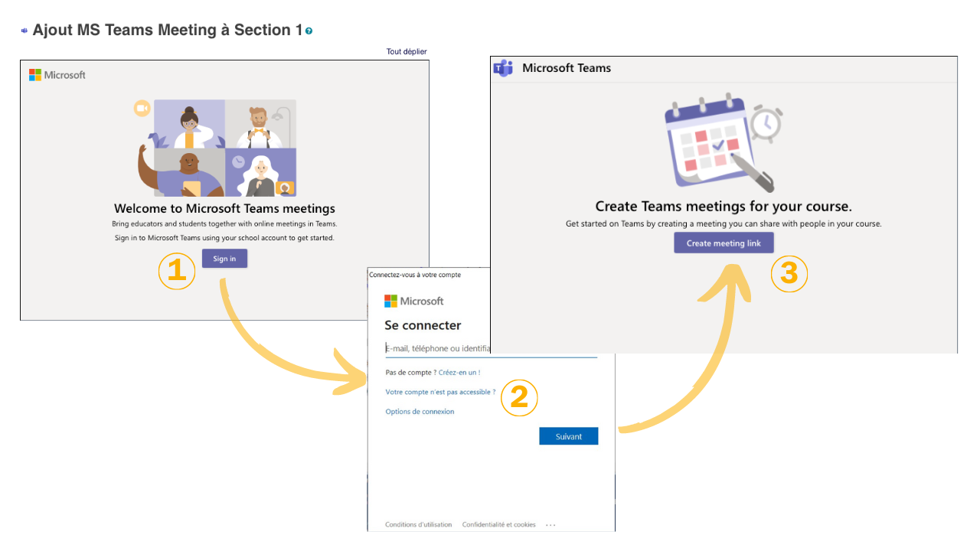
Task: Click the Create meeting link button
Action: click(x=724, y=243)
